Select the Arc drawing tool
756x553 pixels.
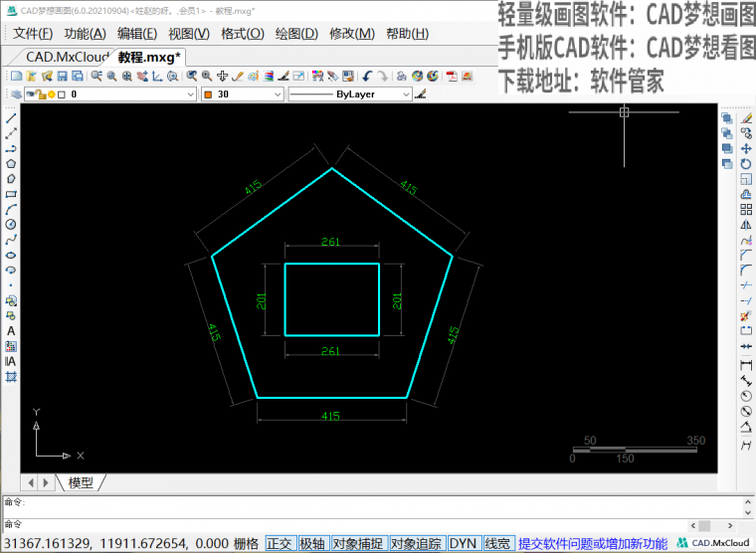coord(11,209)
